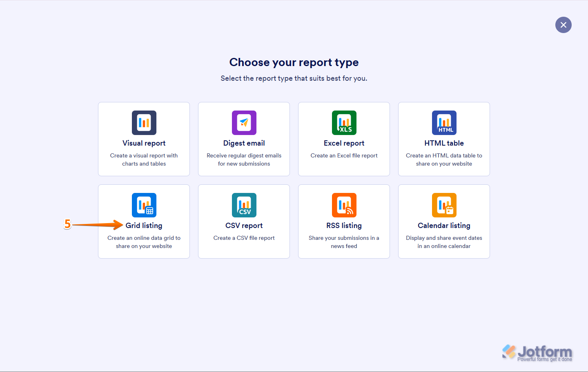
Task: Select the RSS listing feed icon
Action: tap(344, 205)
